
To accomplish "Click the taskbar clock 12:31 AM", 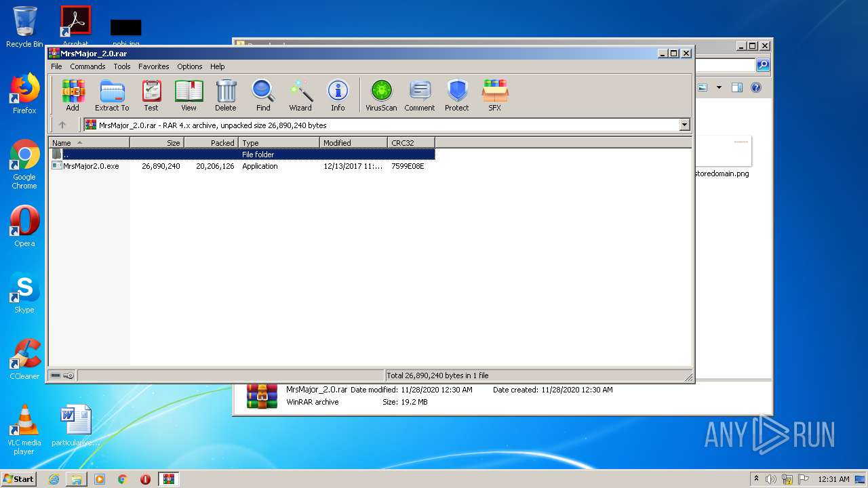I will 833,479.
